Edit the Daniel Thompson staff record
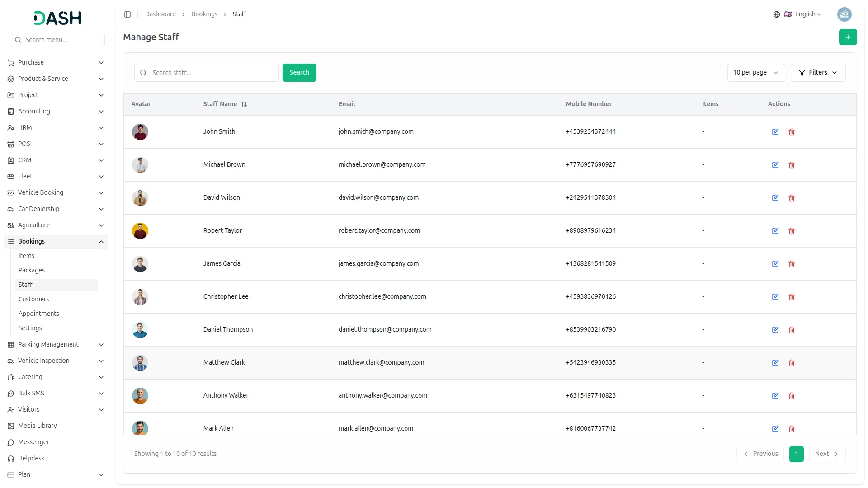Screen dimensions: 868x488 pos(775,330)
